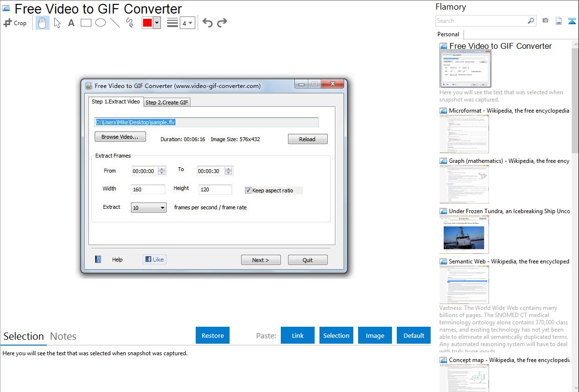The width and height of the screenshot is (579, 392).
Task: Paste as Selection button
Action: click(336, 335)
